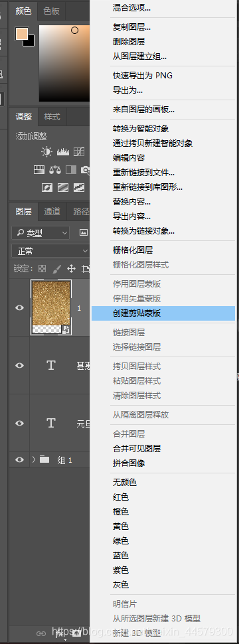Switch to the 色板 tab
Screen dimensions: 239x644
[51, 11]
